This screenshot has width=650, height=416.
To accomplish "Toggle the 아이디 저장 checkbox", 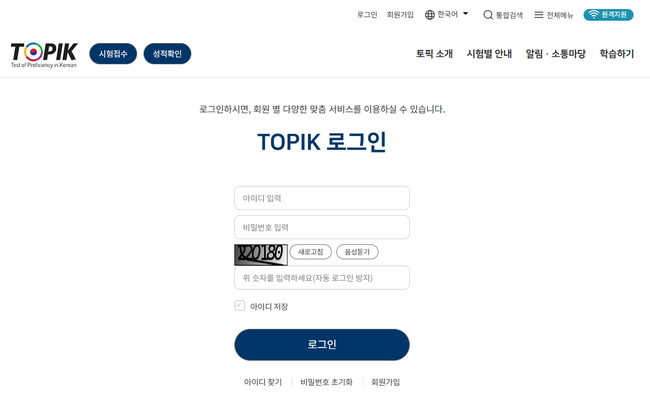I will tap(240, 306).
